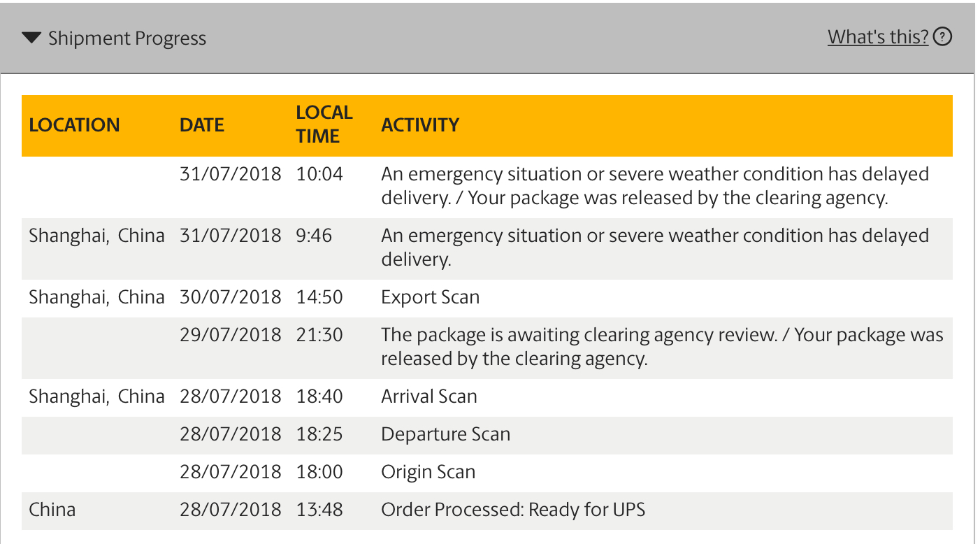Collapse the Shipment Progress section triangle
The image size is (980, 544).
31,38
